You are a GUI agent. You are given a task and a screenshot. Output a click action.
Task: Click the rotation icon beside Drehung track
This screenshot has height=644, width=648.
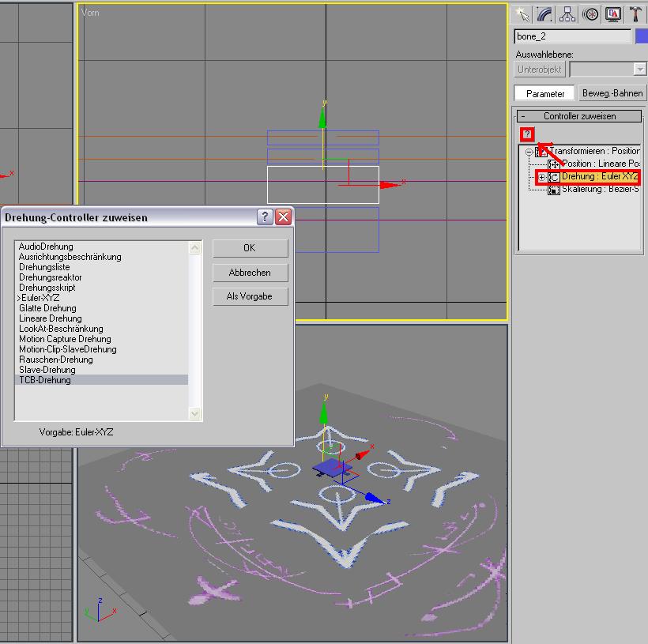[554, 177]
